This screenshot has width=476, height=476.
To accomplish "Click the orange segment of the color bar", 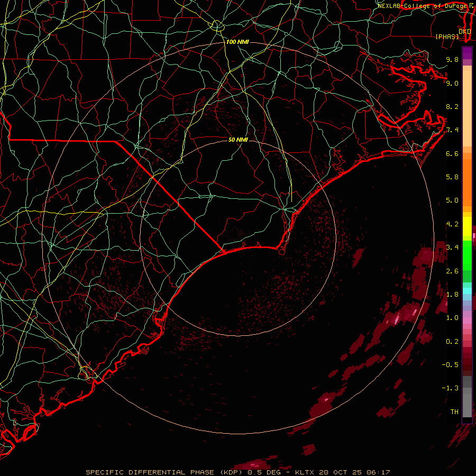I will (x=467, y=182).
